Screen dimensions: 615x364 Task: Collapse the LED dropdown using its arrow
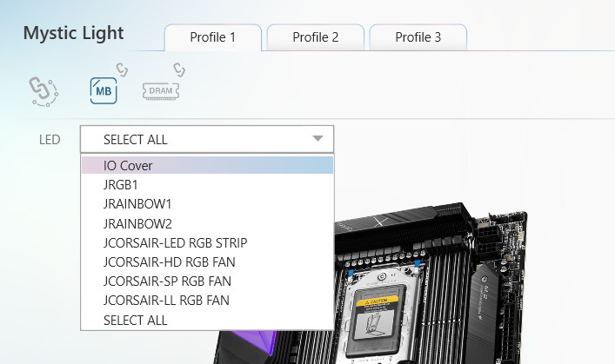point(318,139)
